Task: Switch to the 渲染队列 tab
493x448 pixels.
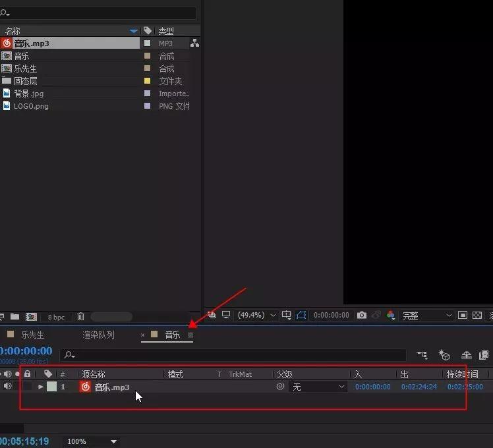Action: (x=98, y=335)
